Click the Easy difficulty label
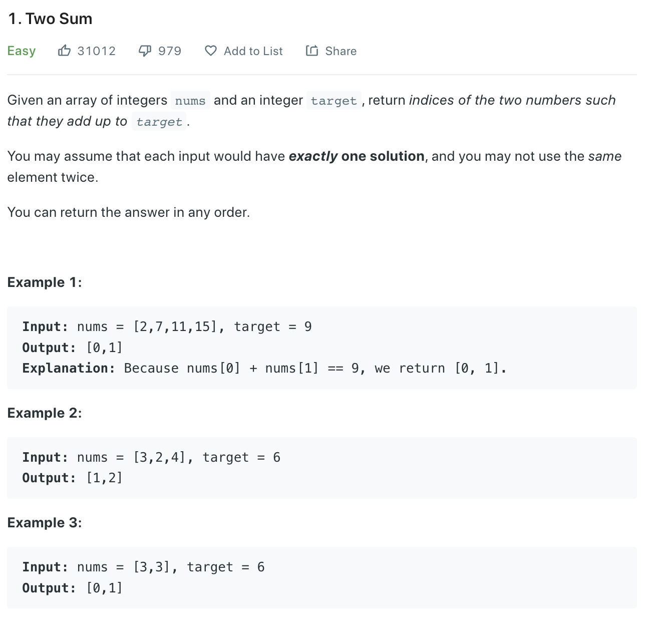Viewport: 654px width, 644px height. [x=22, y=51]
